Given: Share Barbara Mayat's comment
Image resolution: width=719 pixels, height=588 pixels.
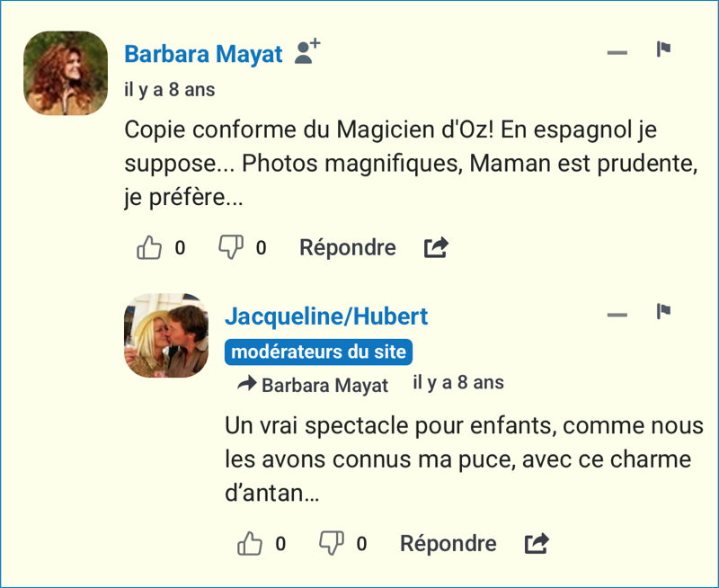Looking at the screenshot, I should [x=436, y=247].
